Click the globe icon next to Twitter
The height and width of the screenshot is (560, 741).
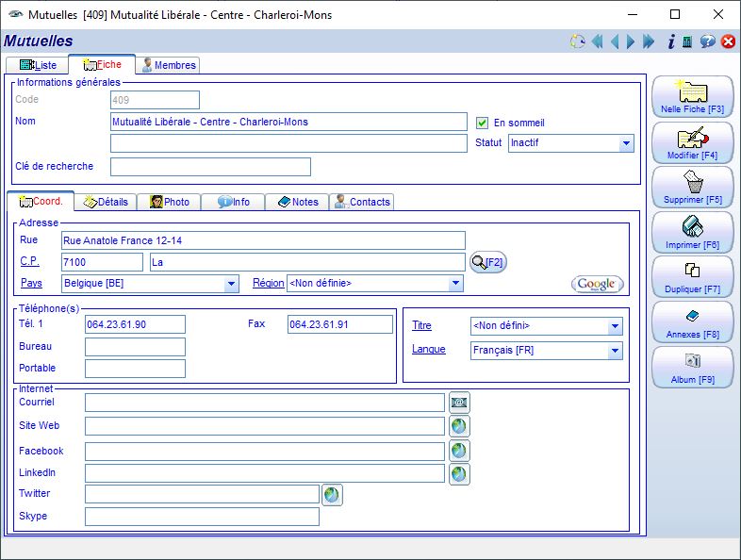332,495
